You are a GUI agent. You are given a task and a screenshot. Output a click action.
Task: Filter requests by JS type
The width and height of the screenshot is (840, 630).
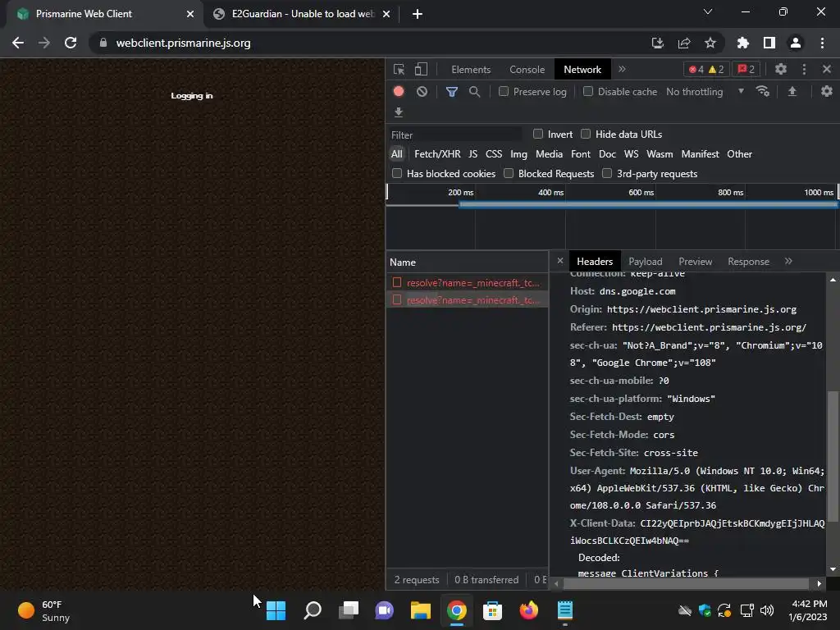(472, 154)
